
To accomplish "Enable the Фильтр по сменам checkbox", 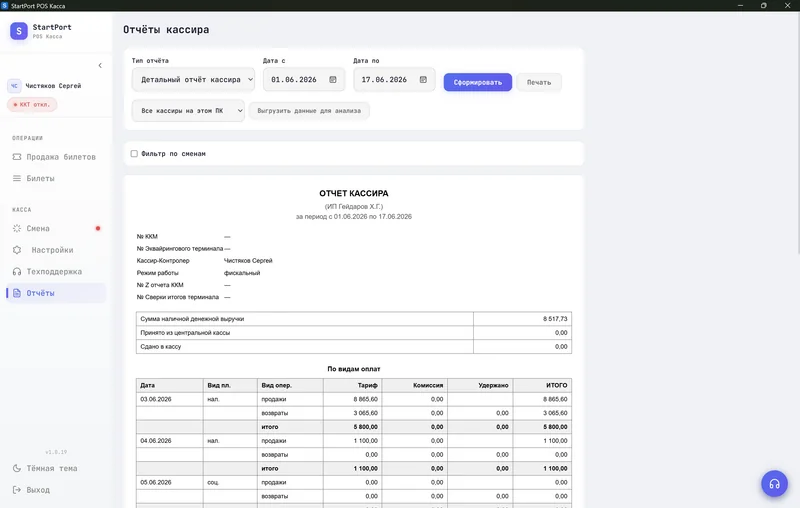I will [134, 154].
